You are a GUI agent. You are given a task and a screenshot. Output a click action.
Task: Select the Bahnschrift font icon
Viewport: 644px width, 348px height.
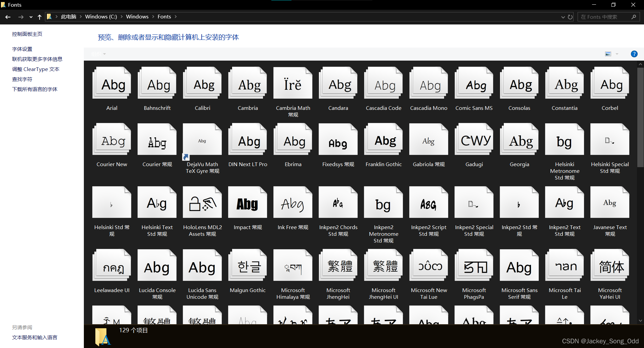[157, 83]
